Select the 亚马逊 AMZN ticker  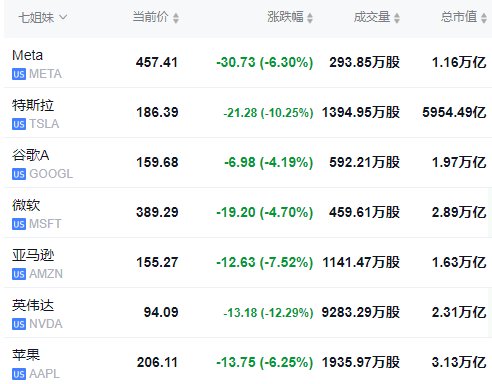click(46, 274)
